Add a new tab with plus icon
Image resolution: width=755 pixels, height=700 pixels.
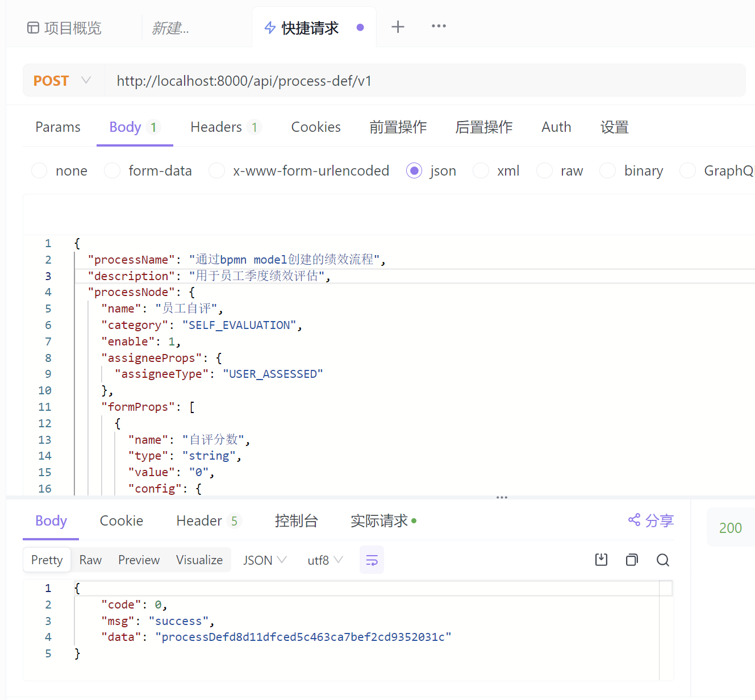coord(398,27)
